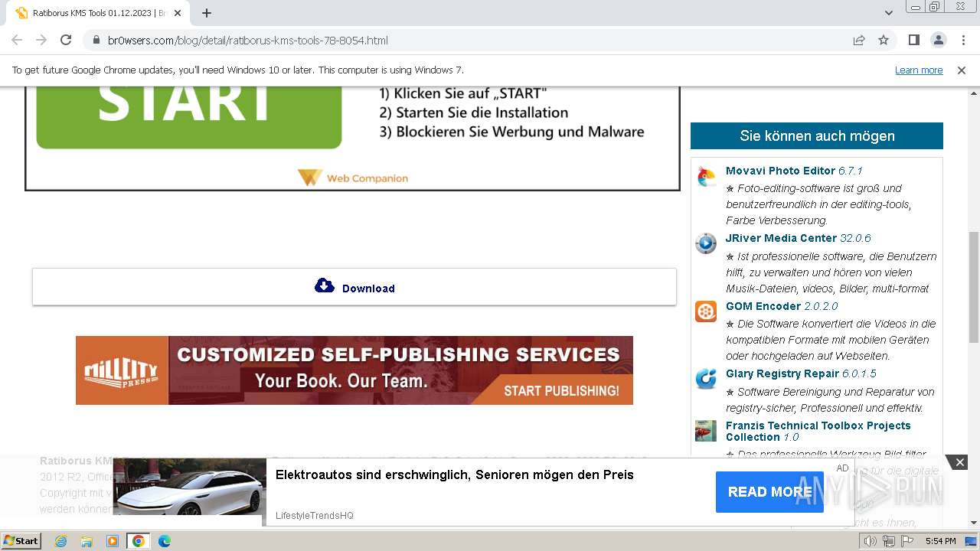Viewport: 980px width, 551px height.
Task: Click the scrollbar down arrow
Action: pyautogui.click(x=974, y=523)
